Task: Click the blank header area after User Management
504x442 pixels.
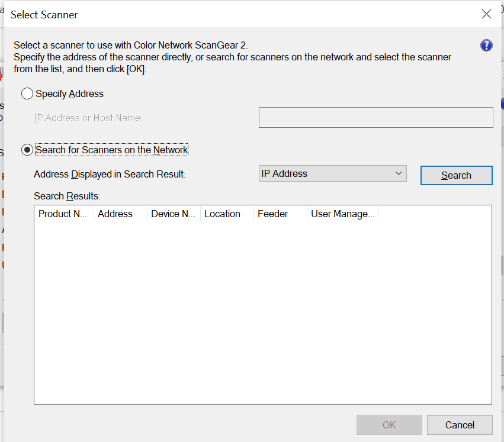Action: 434,214
